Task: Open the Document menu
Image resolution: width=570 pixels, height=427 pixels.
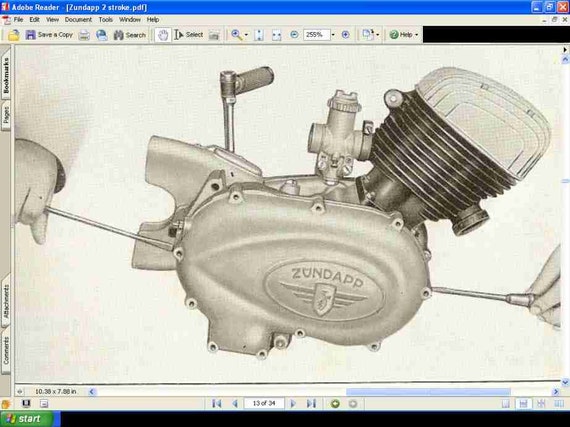Action: point(78,20)
